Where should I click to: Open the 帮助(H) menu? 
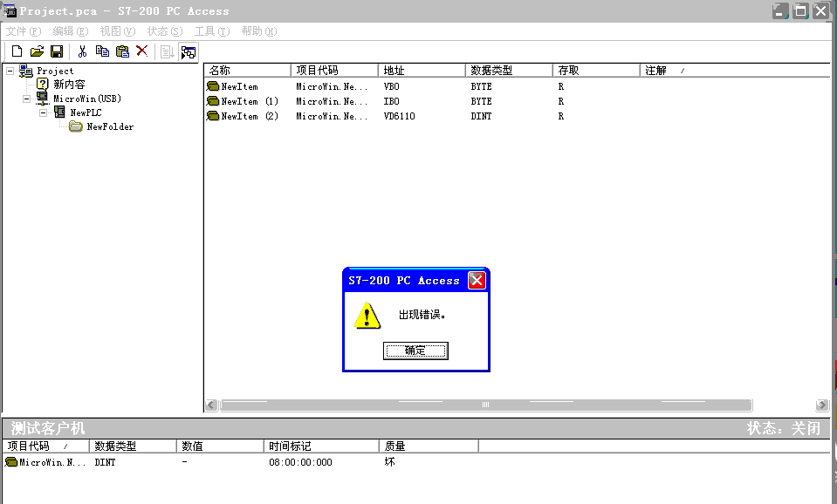coord(259,31)
